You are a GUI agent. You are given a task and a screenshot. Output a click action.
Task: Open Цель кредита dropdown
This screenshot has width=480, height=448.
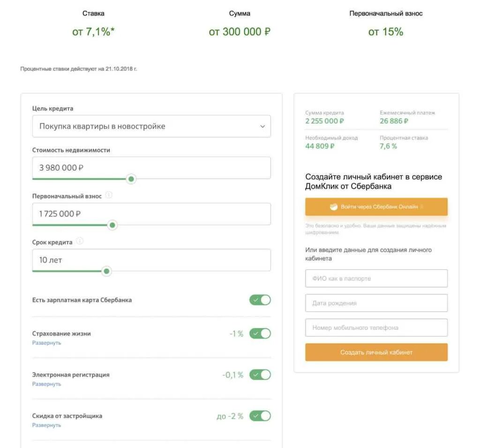[151, 126]
